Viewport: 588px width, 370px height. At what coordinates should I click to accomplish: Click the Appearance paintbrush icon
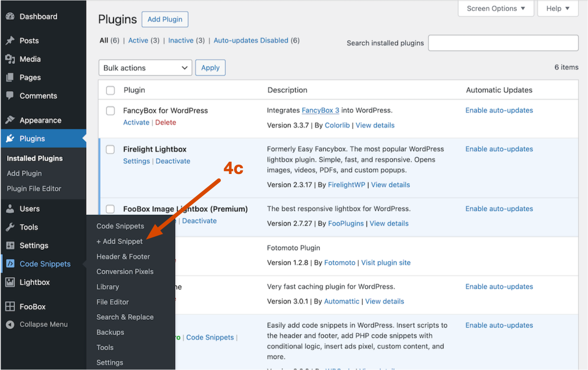(10, 120)
